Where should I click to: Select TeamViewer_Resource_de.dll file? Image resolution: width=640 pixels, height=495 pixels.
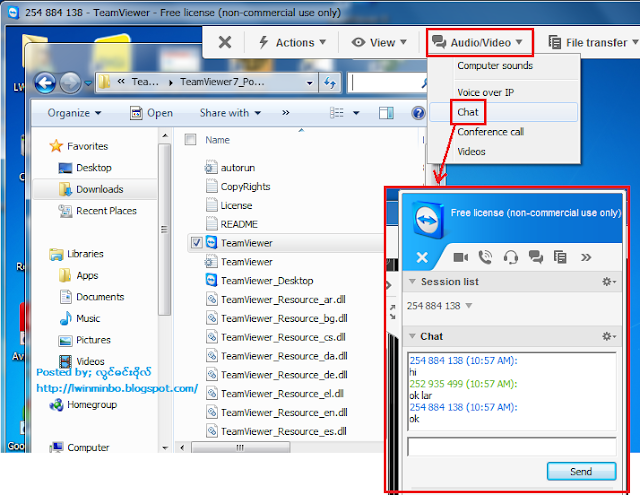(x=276, y=375)
